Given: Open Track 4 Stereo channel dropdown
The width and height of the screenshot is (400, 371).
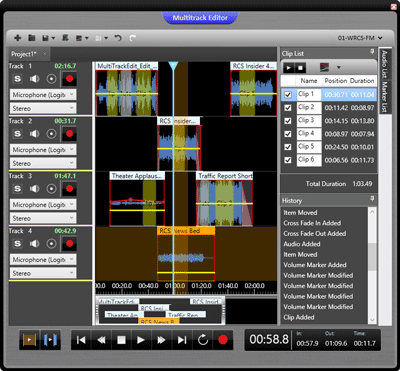Looking at the screenshot, I should tap(43, 273).
